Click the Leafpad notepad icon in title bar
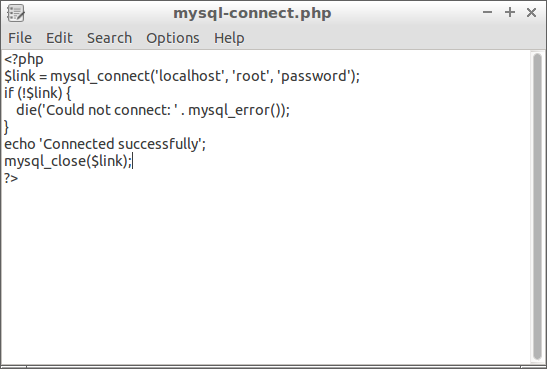547x369 pixels. (x=16, y=13)
